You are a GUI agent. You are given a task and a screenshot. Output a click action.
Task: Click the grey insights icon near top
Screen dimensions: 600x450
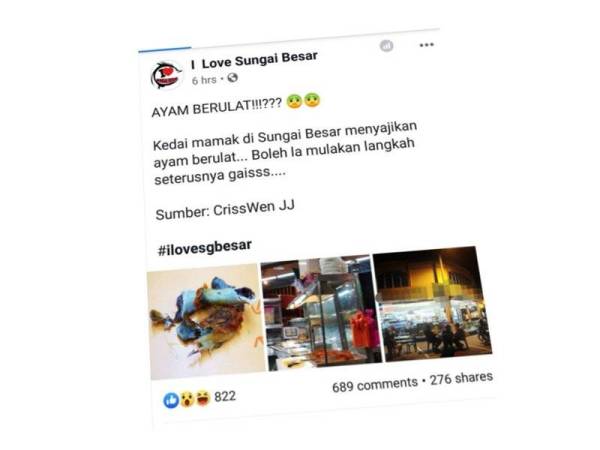pyautogui.click(x=386, y=46)
